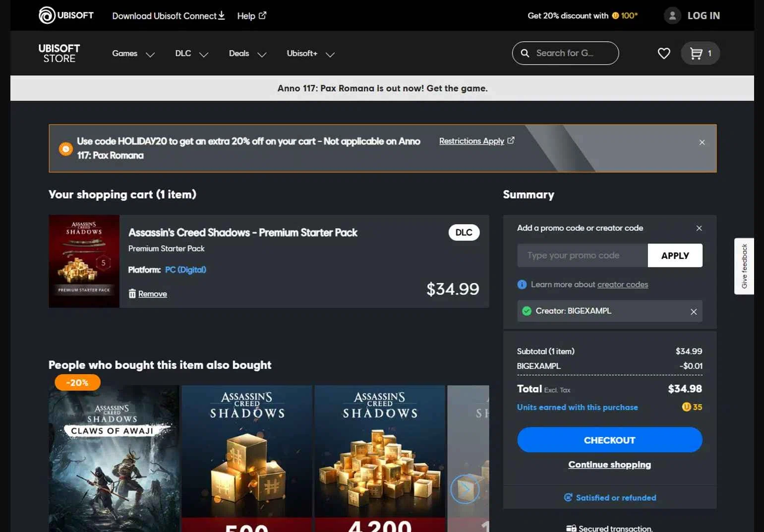
Task: Go to Ubisoft Store home logo
Action: tap(59, 53)
